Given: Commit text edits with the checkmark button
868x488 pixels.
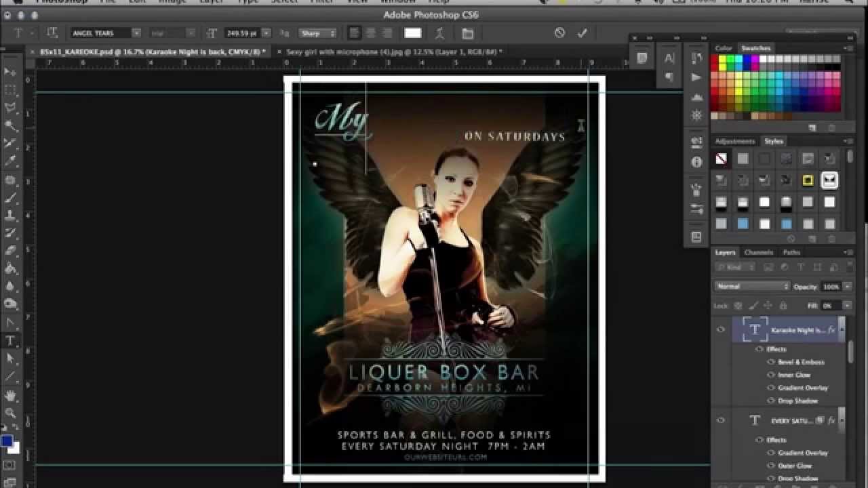Looking at the screenshot, I should click(582, 33).
